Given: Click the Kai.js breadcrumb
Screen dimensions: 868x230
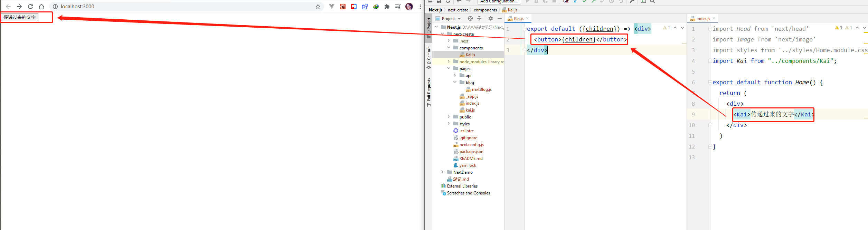Looking at the screenshot, I should [x=510, y=10].
